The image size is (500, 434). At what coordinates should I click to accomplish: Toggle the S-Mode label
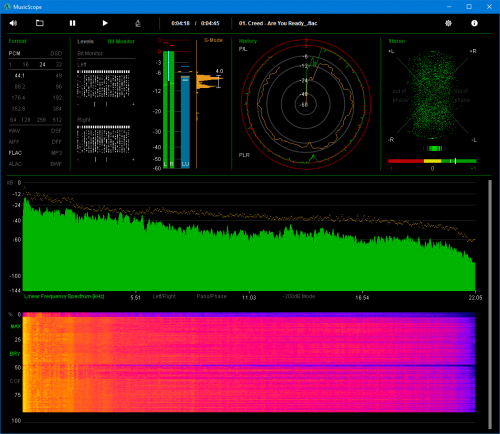[x=213, y=40]
